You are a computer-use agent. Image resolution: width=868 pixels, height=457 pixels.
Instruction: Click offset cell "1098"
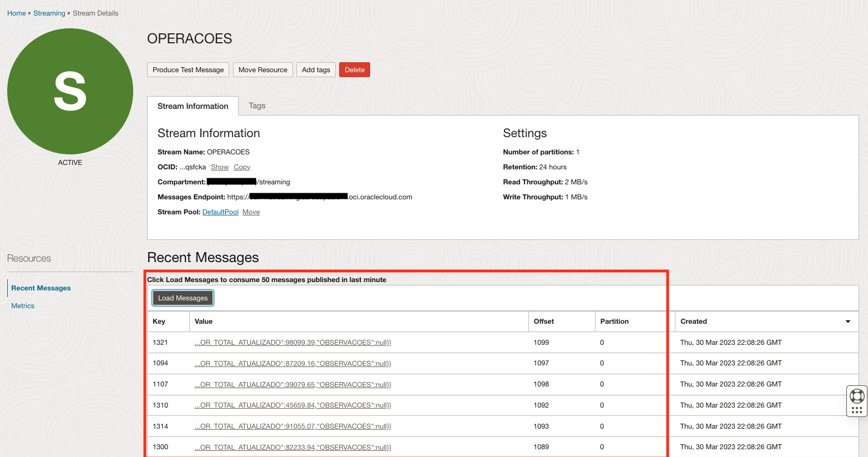[x=541, y=384]
